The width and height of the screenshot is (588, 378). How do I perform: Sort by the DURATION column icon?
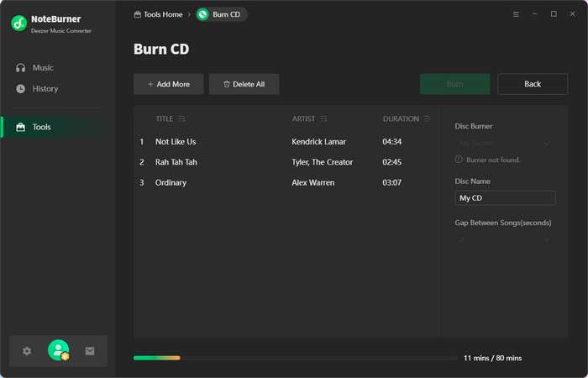427,119
